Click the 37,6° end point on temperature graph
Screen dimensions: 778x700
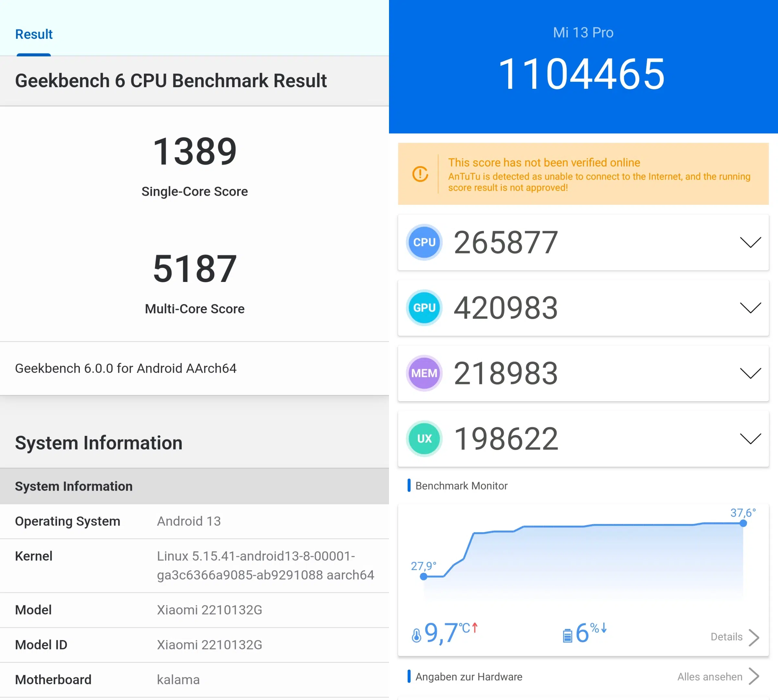click(743, 523)
